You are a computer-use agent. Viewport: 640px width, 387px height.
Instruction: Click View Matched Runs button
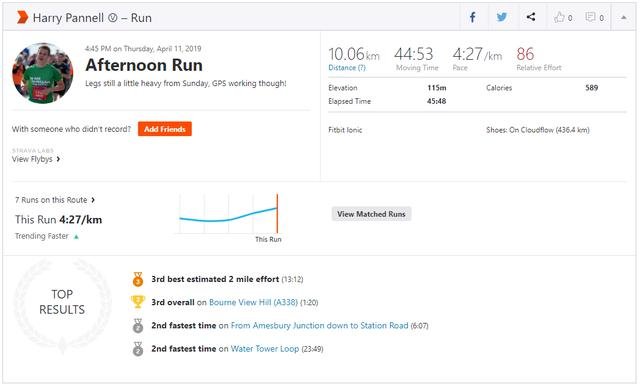click(371, 214)
